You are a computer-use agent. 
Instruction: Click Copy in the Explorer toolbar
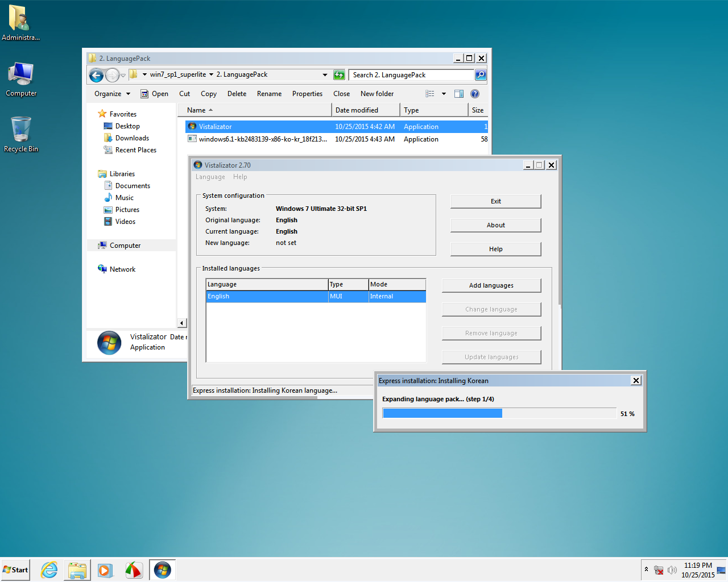point(209,94)
